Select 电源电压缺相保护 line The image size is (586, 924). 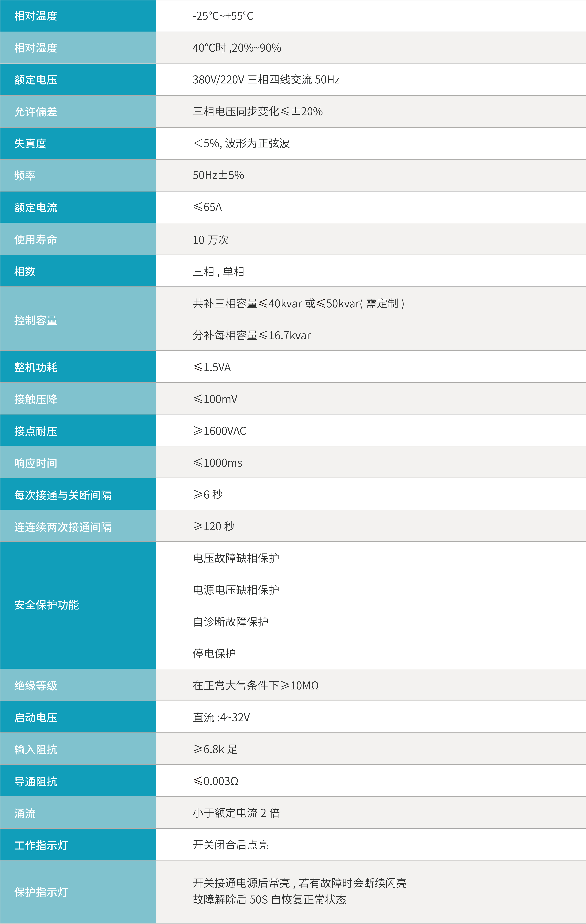click(236, 590)
